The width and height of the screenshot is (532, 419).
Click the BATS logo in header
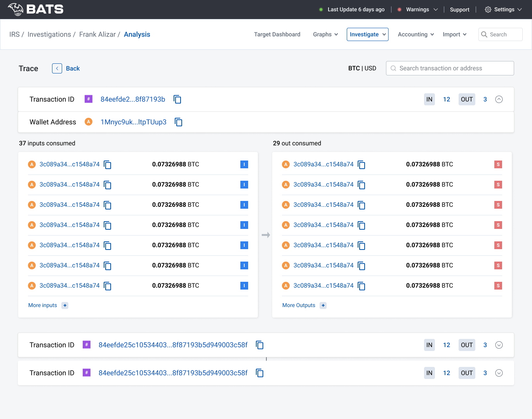point(36,9)
